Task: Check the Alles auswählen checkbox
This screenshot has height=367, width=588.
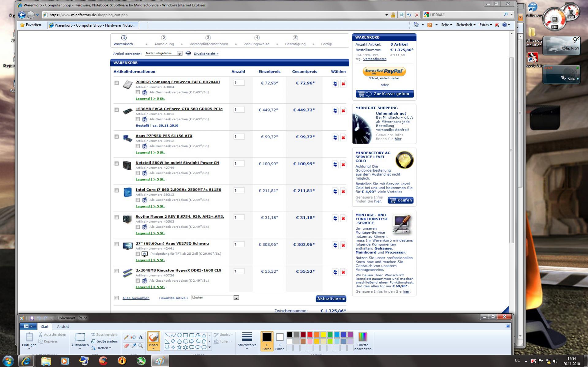Action: point(116,298)
